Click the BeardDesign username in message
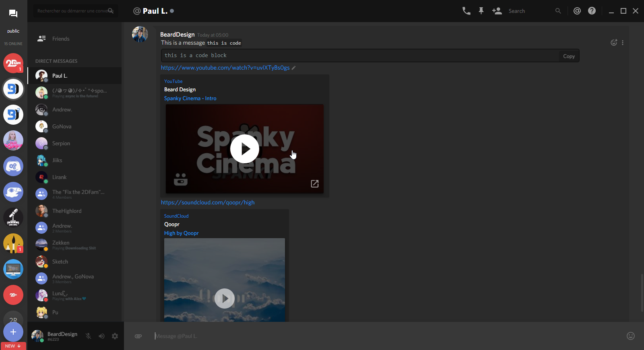 pyautogui.click(x=178, y=35)
